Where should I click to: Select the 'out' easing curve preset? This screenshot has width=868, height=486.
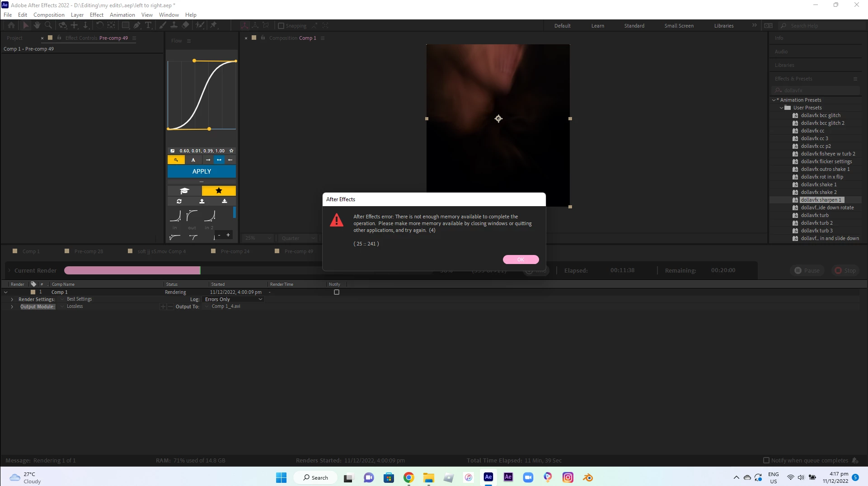click(192, 217)
